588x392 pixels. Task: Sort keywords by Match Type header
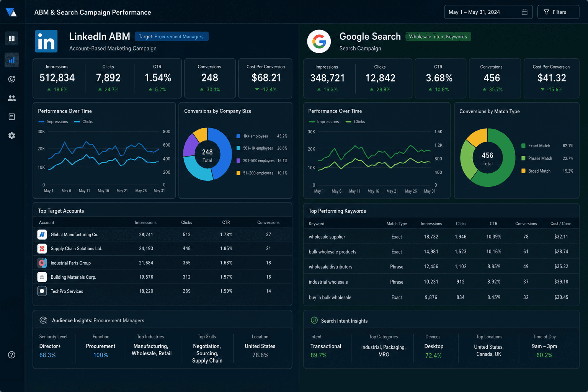[x=397, y=224]
